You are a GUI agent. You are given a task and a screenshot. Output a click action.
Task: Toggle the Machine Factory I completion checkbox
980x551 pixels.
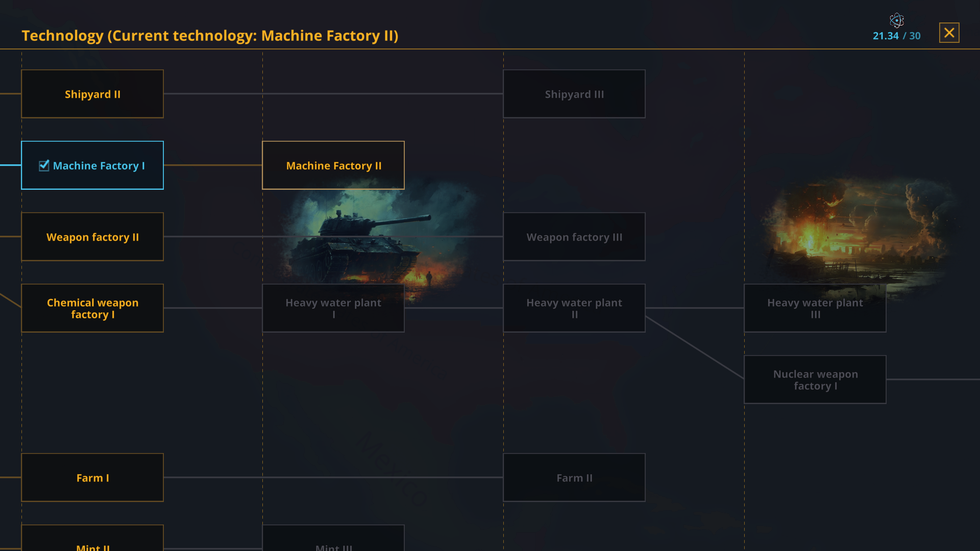(x=44, y=165)
